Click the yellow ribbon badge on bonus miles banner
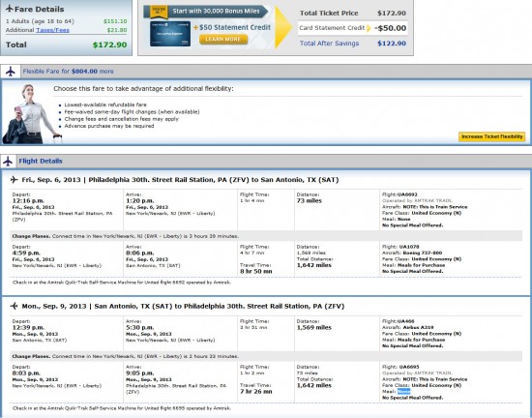The width and height of the screenshot is (532, 418). 159,12
